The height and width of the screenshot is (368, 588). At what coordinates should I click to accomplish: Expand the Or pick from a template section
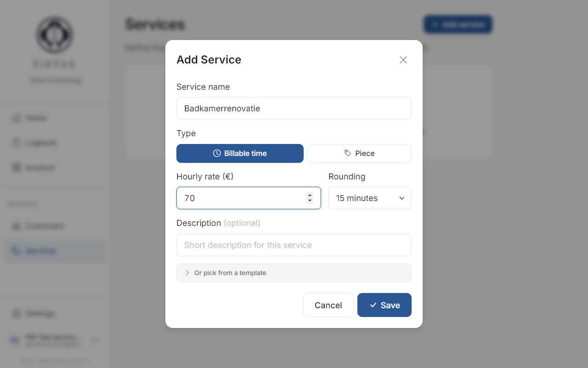[294, 273]
